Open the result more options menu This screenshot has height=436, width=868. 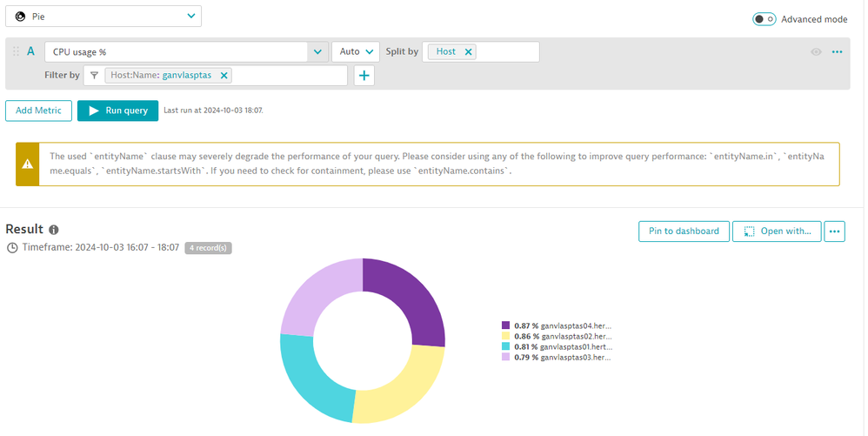835,231
